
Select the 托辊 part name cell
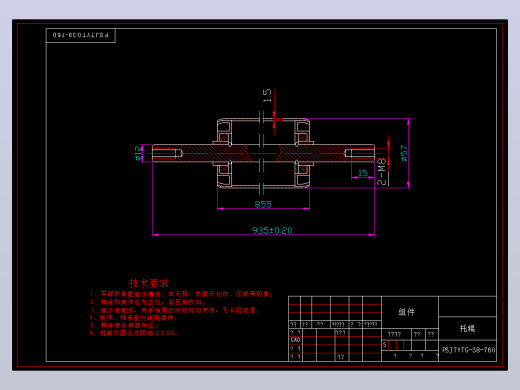click(467, 328)
